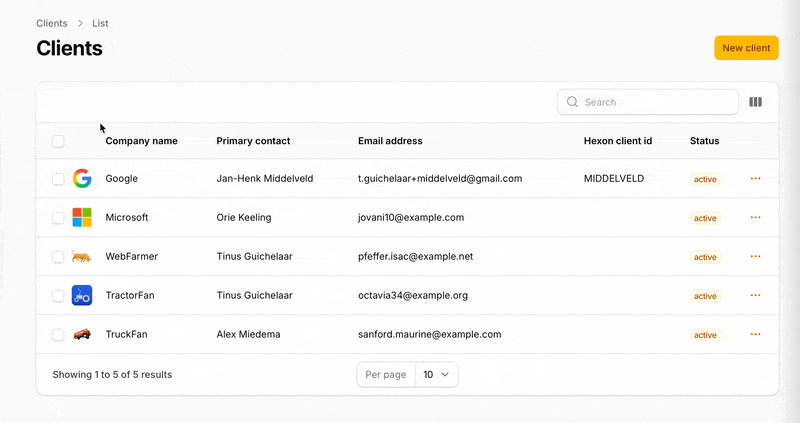Click the Microsoft company name
The image size is (800, 423).
(127, 217)
